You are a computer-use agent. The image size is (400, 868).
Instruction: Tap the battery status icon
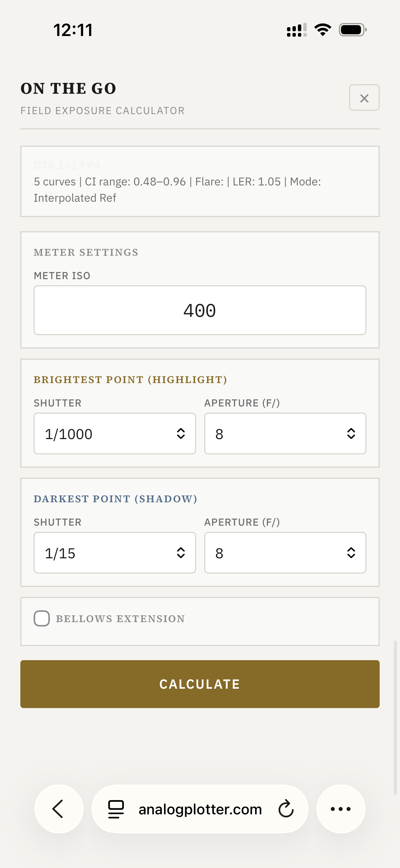[x=353, y=30]
